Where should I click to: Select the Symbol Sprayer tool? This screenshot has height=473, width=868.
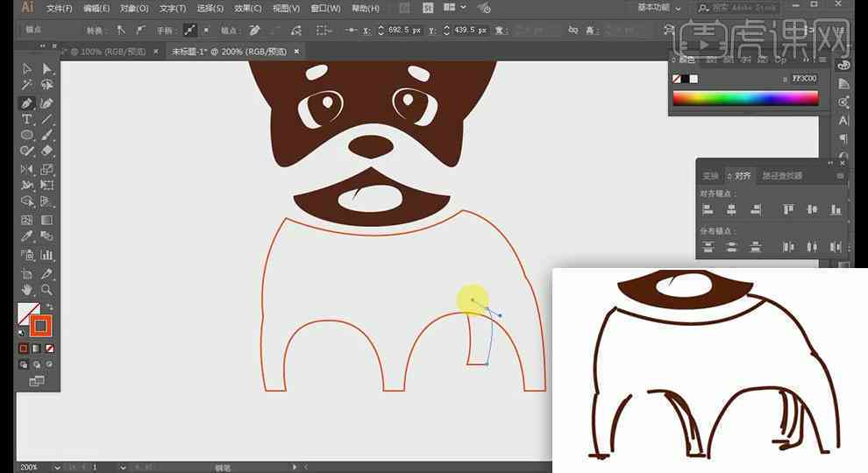coord(26,255)
